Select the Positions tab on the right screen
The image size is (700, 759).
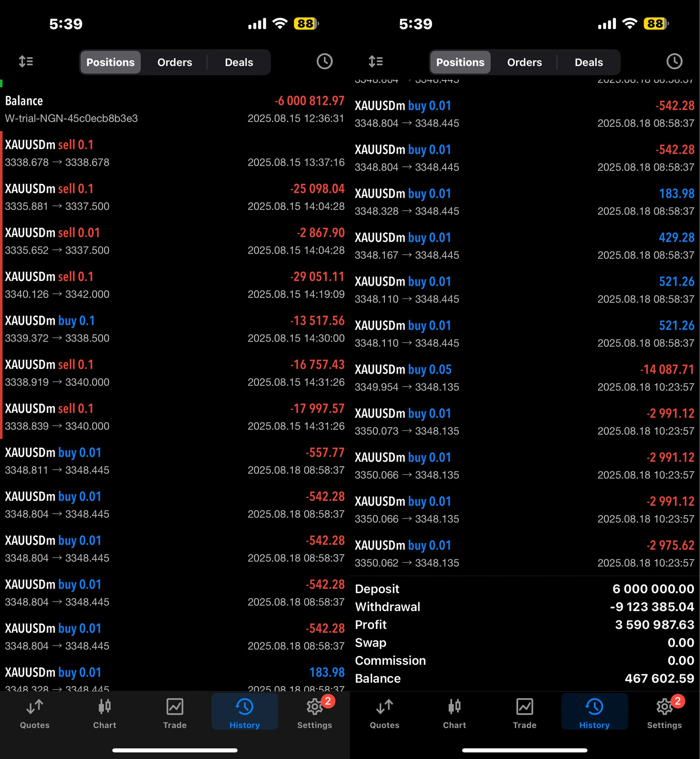[460, 62]
